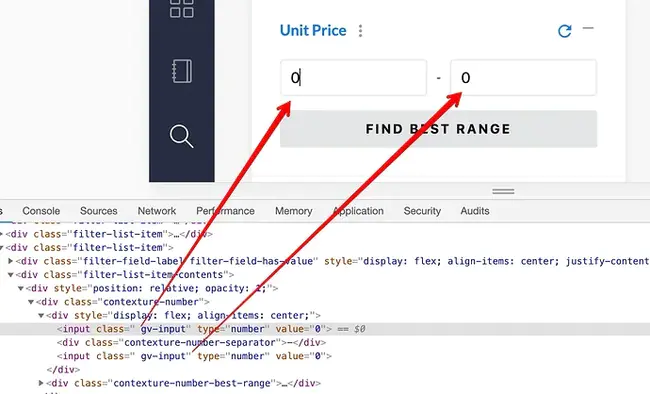Switch to the Console tab

coord(41,211)
